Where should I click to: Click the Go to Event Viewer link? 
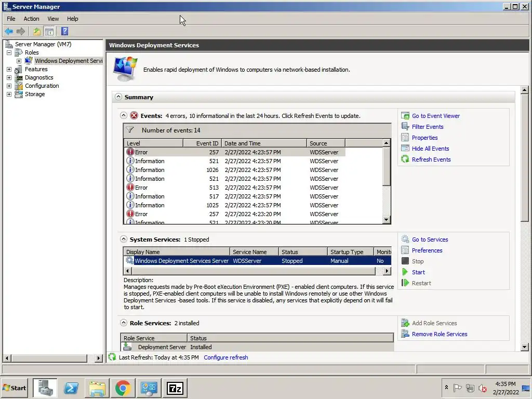tap(436, 116)
